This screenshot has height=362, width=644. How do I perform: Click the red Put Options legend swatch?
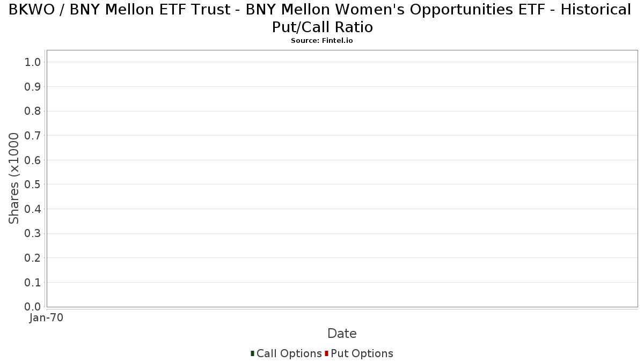click(x=326, y=353)
